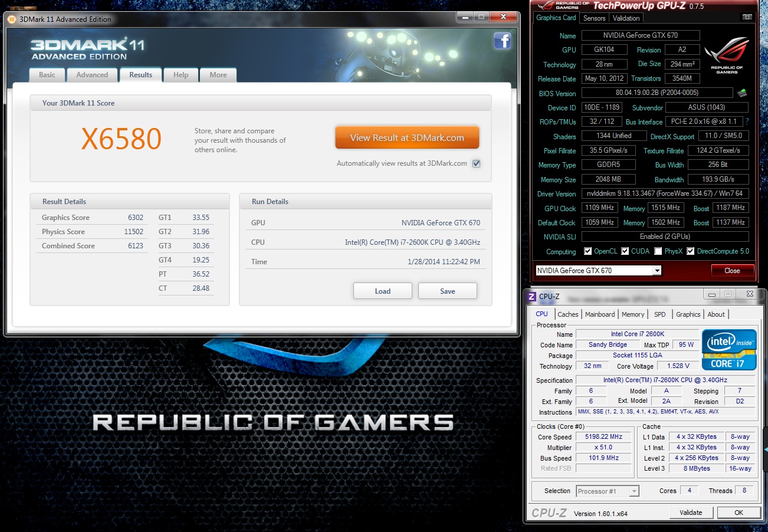768x532 pixels.
Task: Switch to the SPD tab in CPU-Z
Action: pyautogui.click(x=660, y=314)
